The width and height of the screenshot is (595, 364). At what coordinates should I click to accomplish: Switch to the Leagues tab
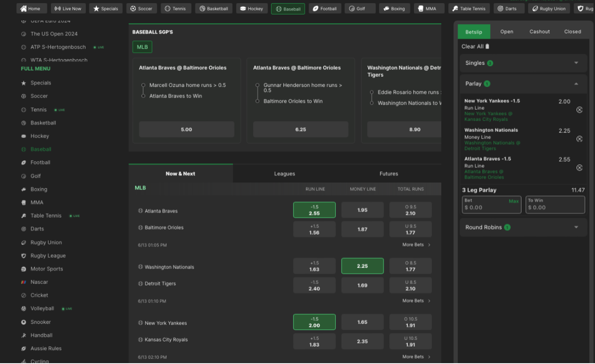(x=285, y=174)
